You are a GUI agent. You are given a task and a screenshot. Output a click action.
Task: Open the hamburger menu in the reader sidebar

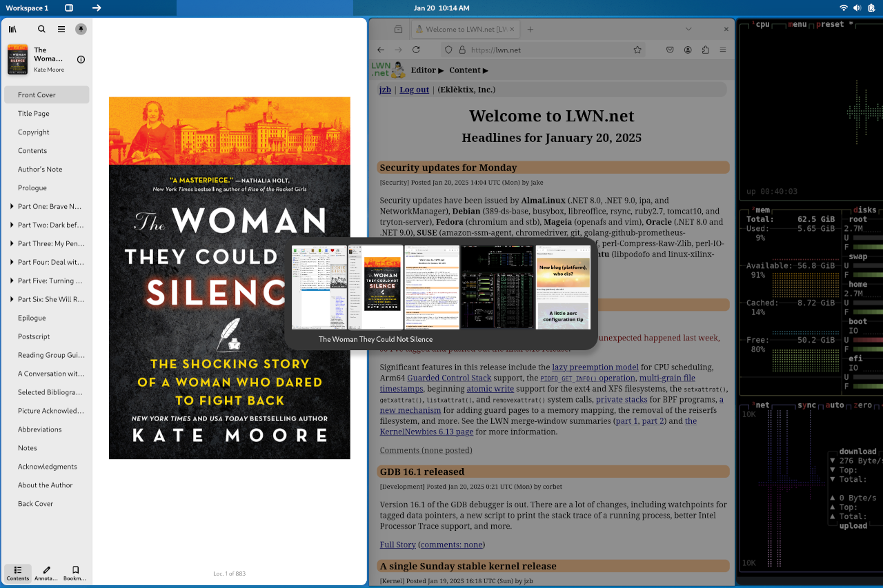tap(61, 29)
